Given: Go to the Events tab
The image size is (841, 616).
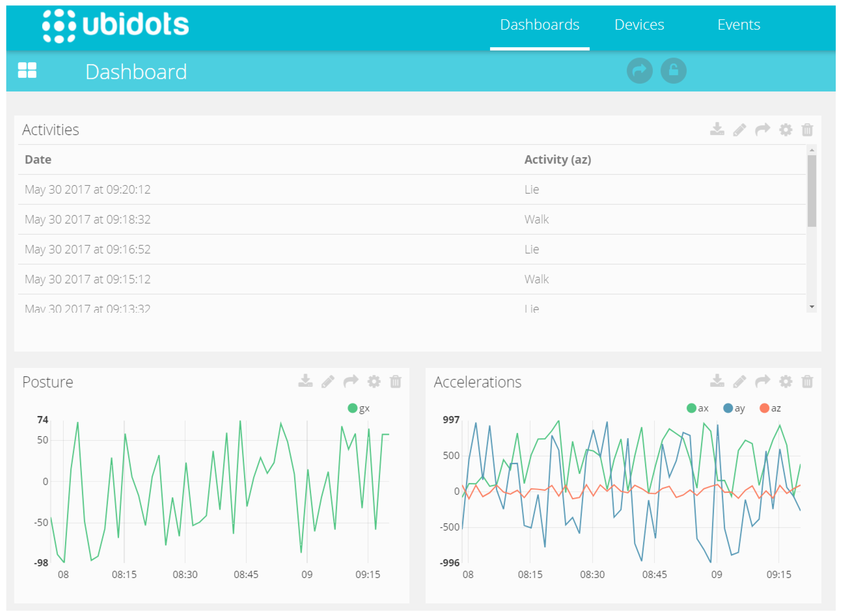Looking at the screenshot, I should click(739, 25).
